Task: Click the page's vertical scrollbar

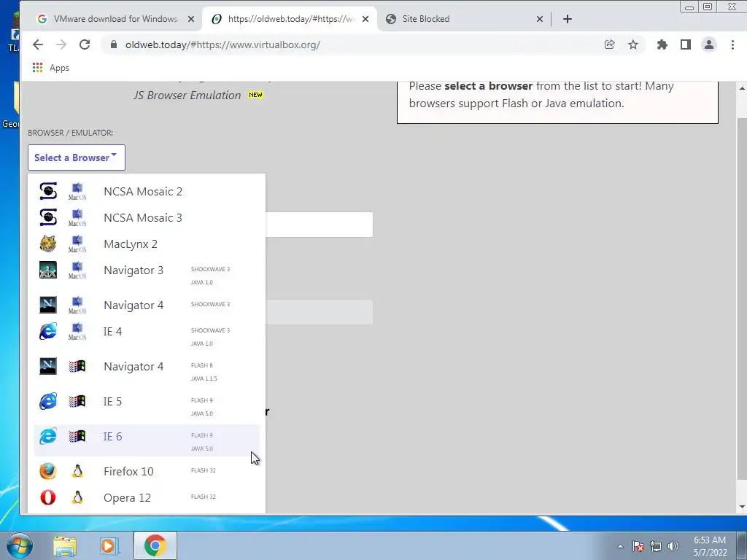Action: [742, 297]
